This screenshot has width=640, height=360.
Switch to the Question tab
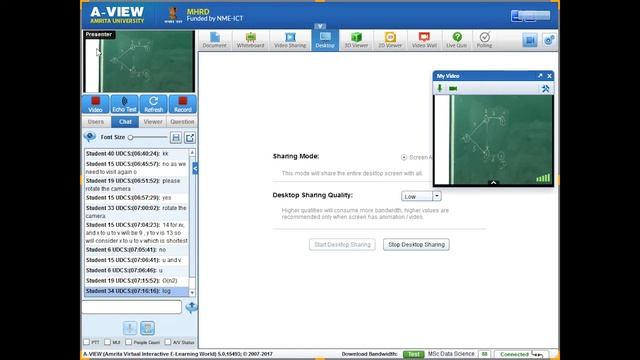point(182,122)
